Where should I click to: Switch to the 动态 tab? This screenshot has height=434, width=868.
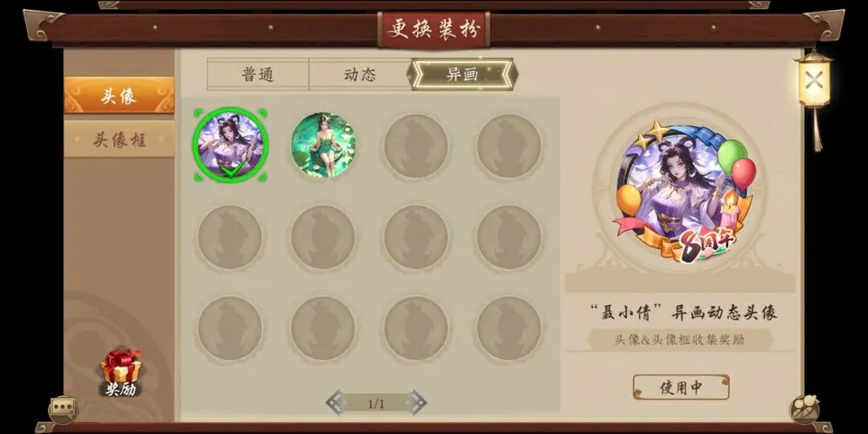click(360, 74)
